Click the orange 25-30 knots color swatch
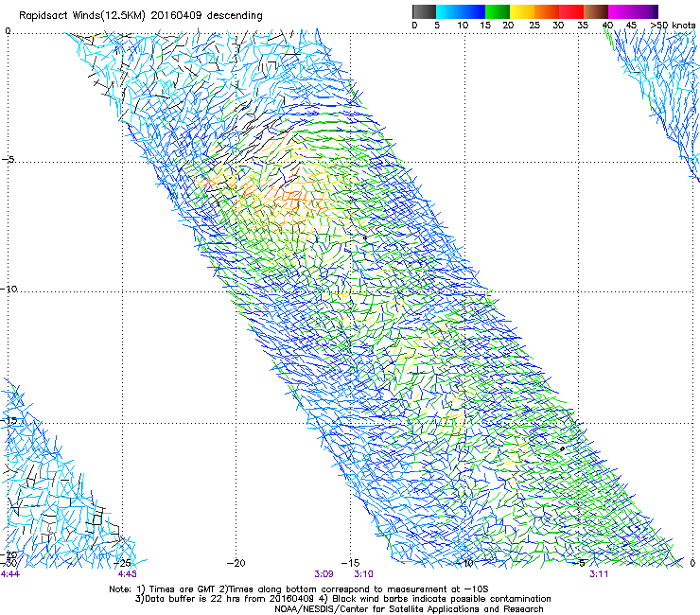The image size is (700, 615). pyautogui.click(x=547, y=11)
